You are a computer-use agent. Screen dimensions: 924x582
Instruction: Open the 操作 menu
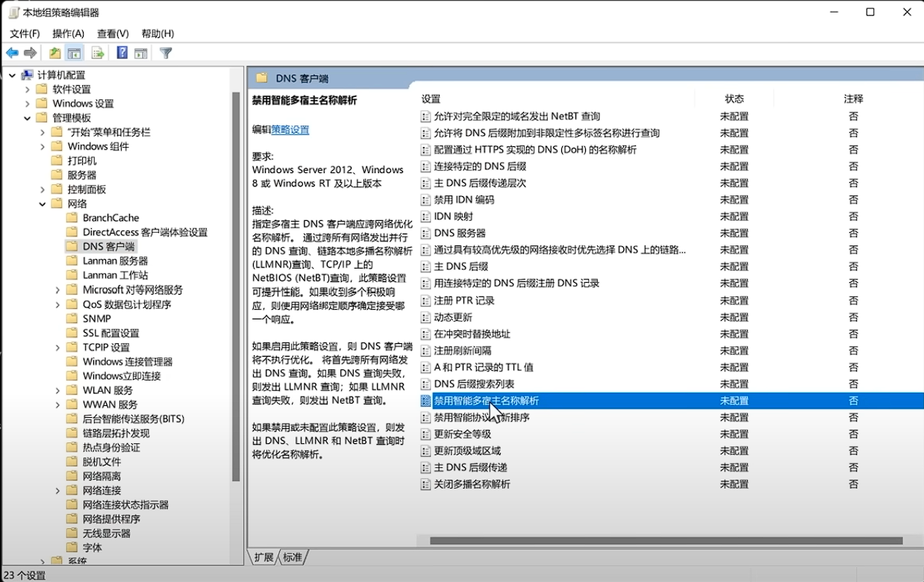[69, 33]
